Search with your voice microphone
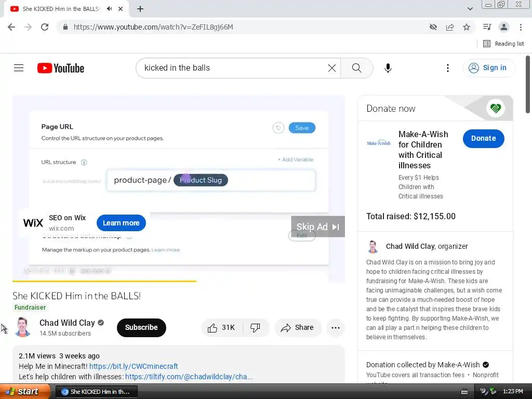 tap(388, 68)
